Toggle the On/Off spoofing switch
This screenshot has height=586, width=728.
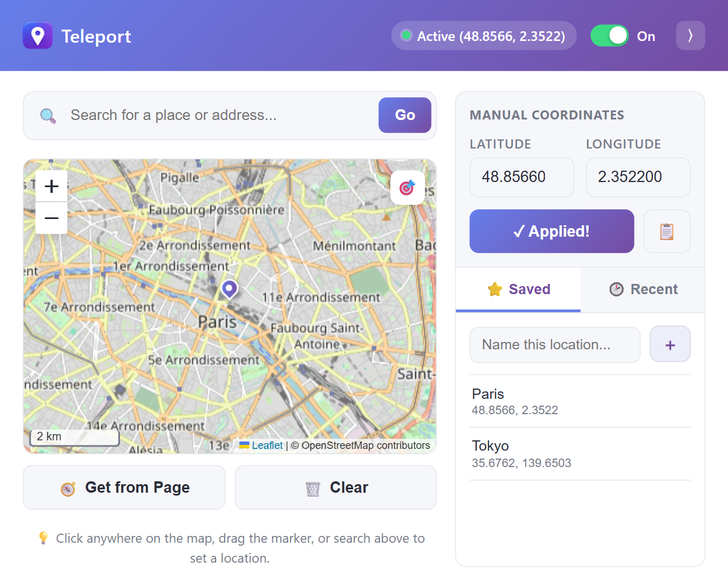[x=610, y=36]
